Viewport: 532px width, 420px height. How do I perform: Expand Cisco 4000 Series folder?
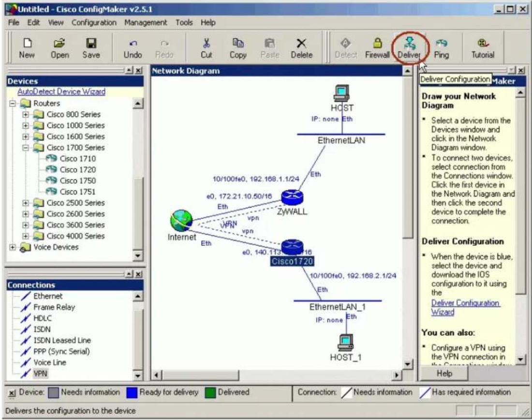point(26,236)
